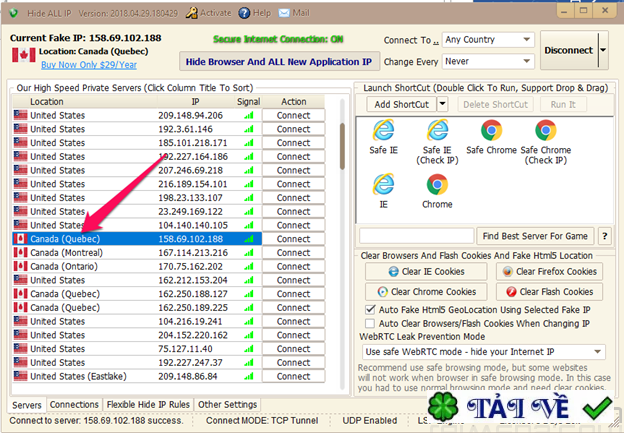Select the plain Chrome shortcut icon

(x=437, y=184)
